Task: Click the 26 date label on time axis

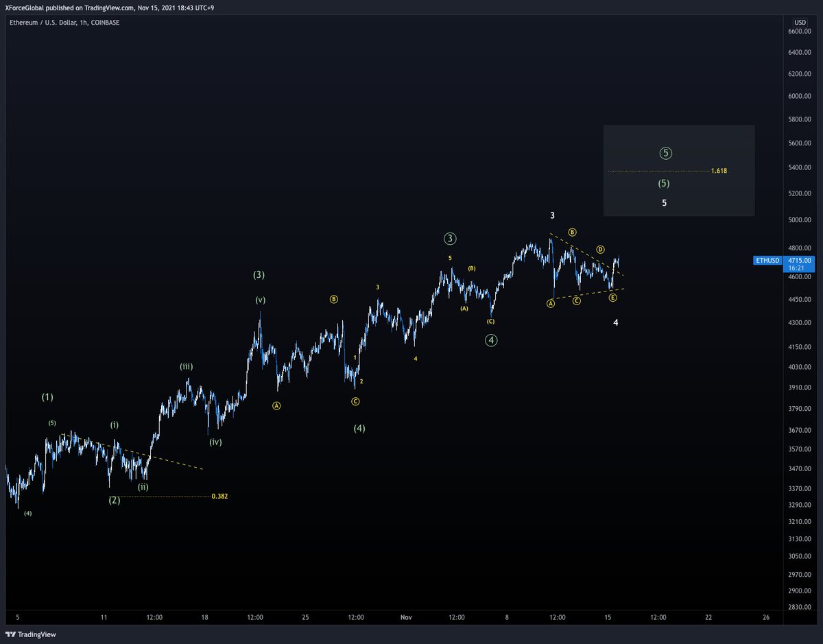Action: click(x=766, y=617)
